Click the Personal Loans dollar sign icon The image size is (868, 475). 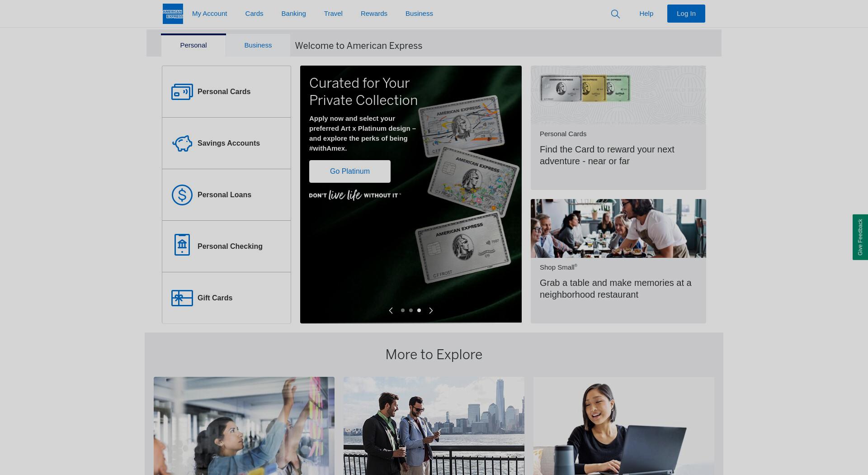(182, 195)
